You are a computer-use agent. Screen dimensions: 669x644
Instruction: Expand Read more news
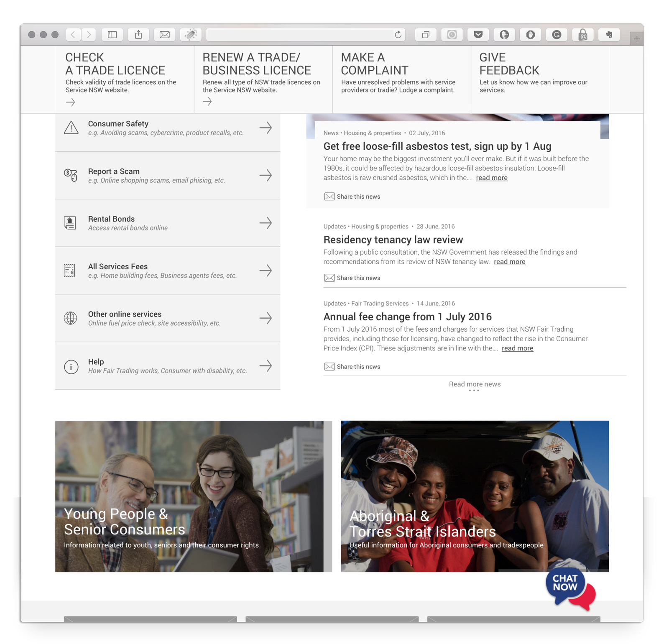(475, 385)
